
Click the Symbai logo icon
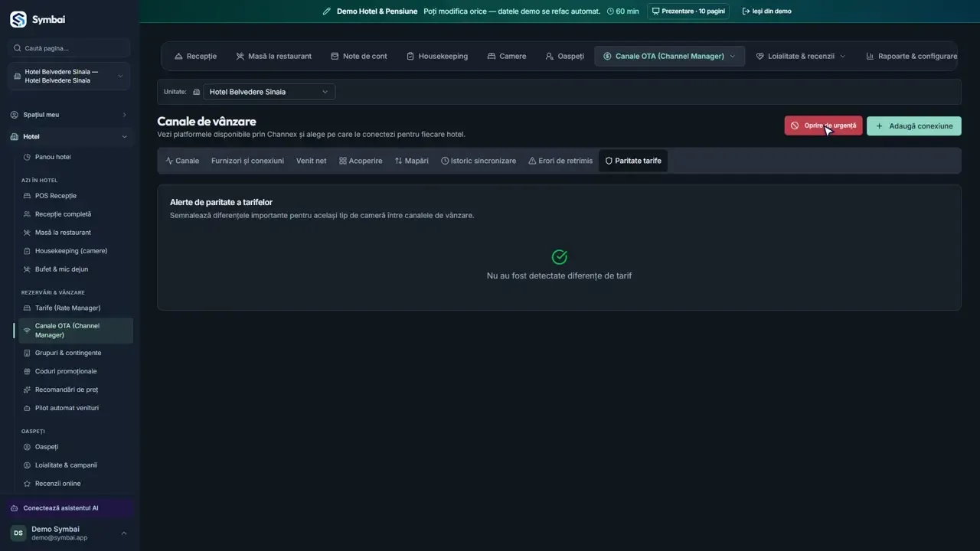pos(18,20)
